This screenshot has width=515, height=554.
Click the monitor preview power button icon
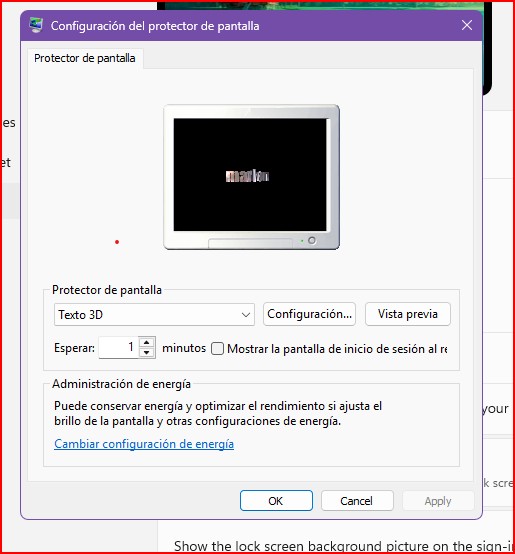(x=312, y=240)
